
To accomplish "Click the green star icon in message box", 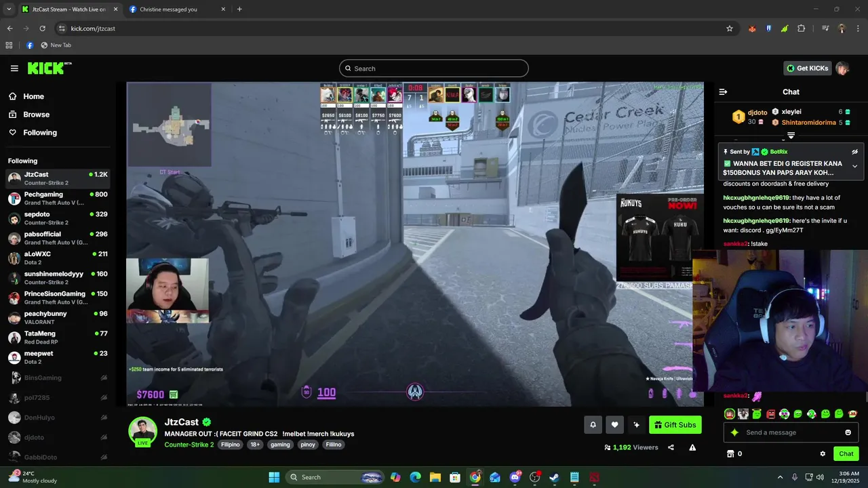I will coord(734,432).
